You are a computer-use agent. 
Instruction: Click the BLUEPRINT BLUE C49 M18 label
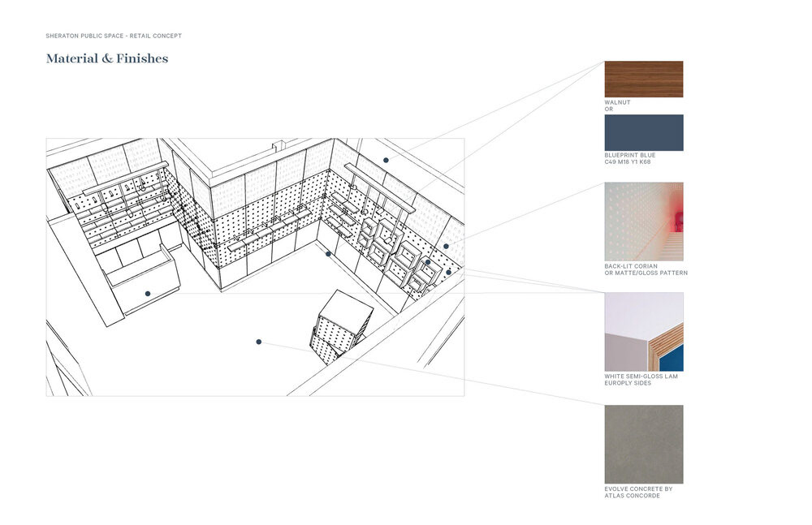(630, 158)
